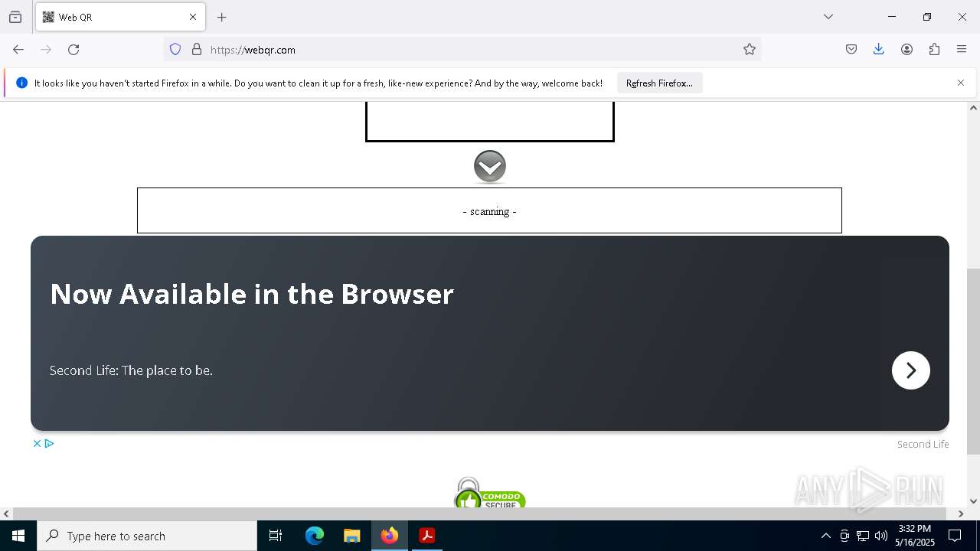Open the network status tray icon
980x551 pixels.
tap(863, 536)
